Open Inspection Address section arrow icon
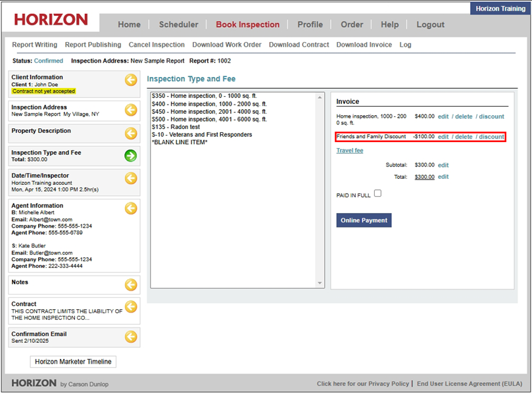 131,111
